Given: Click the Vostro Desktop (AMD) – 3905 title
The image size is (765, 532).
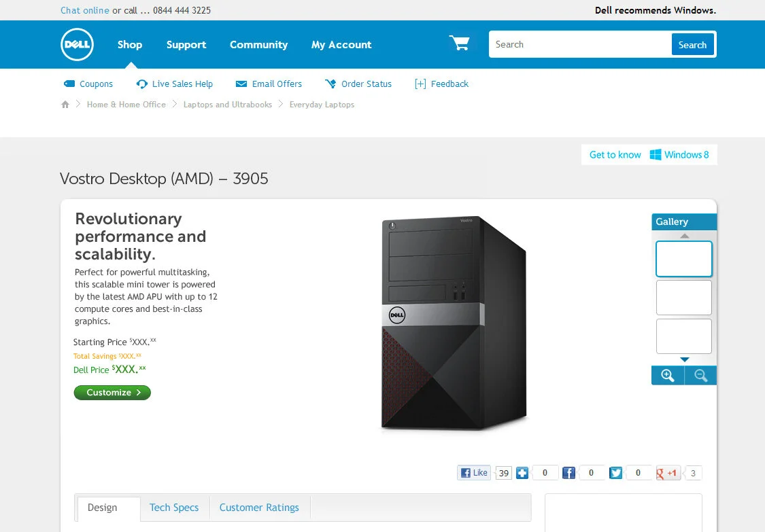Looking at the screenshot, I should pos(164,179).
